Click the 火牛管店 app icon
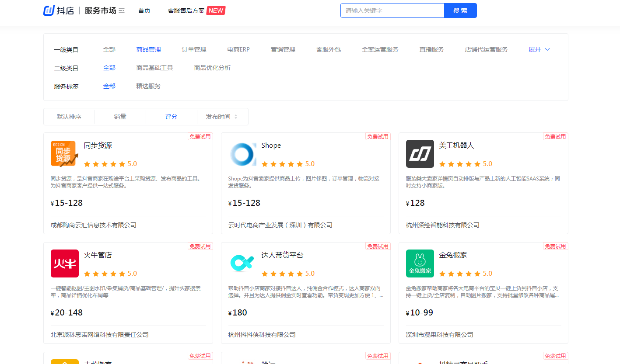The height and width of the screenshot is (364, 620). (x=65, y=263)
